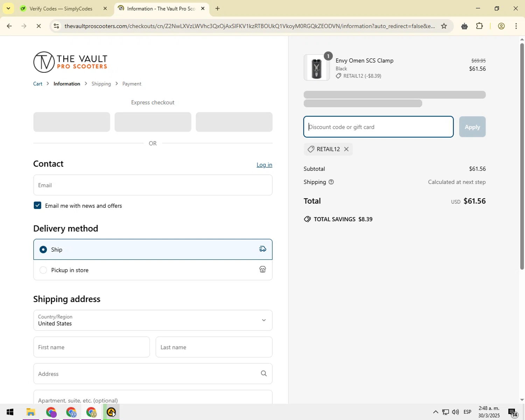Image resolution: width=525 pixels, height=420 pixels.
Task: Click the address search magnifier icon
Action: coord(264,374)
